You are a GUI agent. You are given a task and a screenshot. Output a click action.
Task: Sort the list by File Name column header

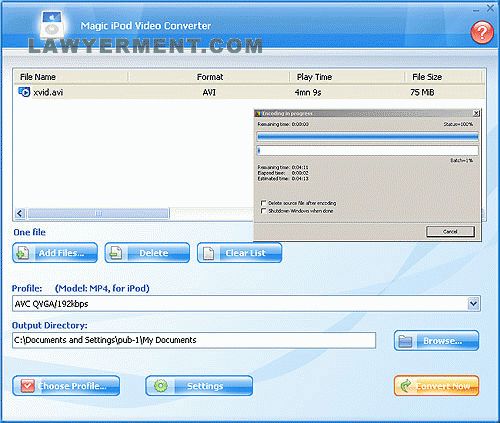point(71,77)
